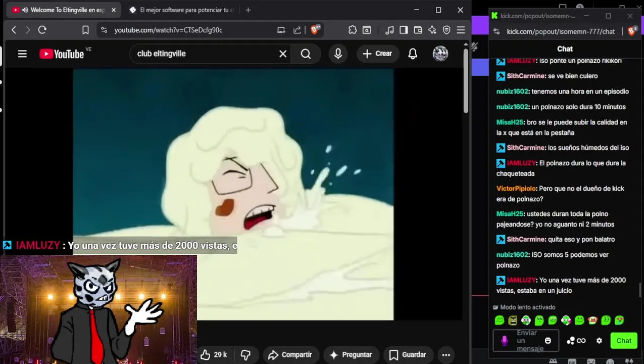Click the 'Modo lento activado' status text
The height and width of the screenshot is (364, 644).
[x=528, y=307]
